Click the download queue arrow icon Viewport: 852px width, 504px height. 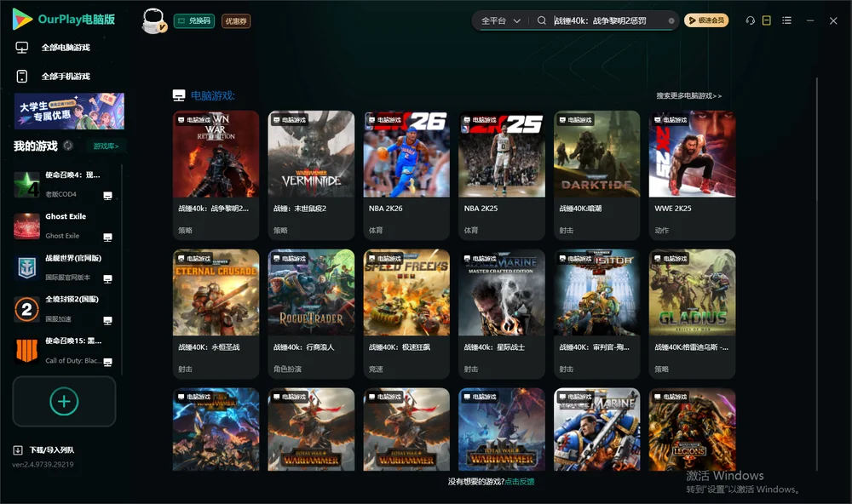click(18, 450)
